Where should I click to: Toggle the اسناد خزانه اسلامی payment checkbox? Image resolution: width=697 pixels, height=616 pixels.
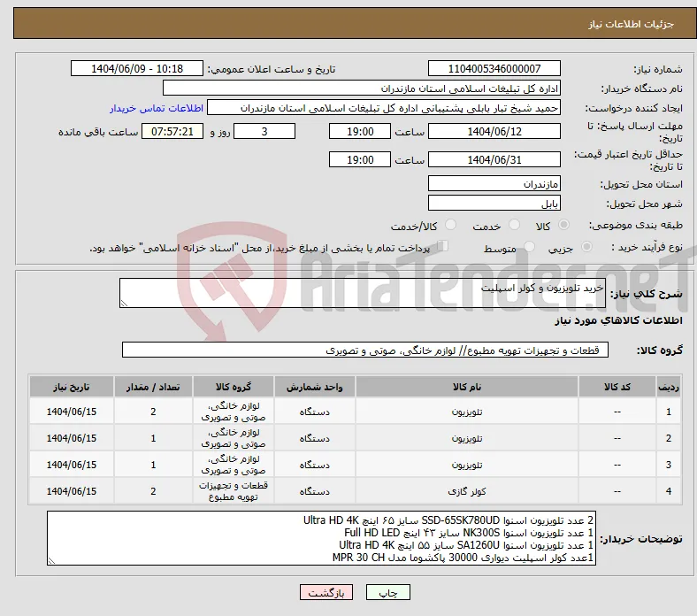click(442, 246)
